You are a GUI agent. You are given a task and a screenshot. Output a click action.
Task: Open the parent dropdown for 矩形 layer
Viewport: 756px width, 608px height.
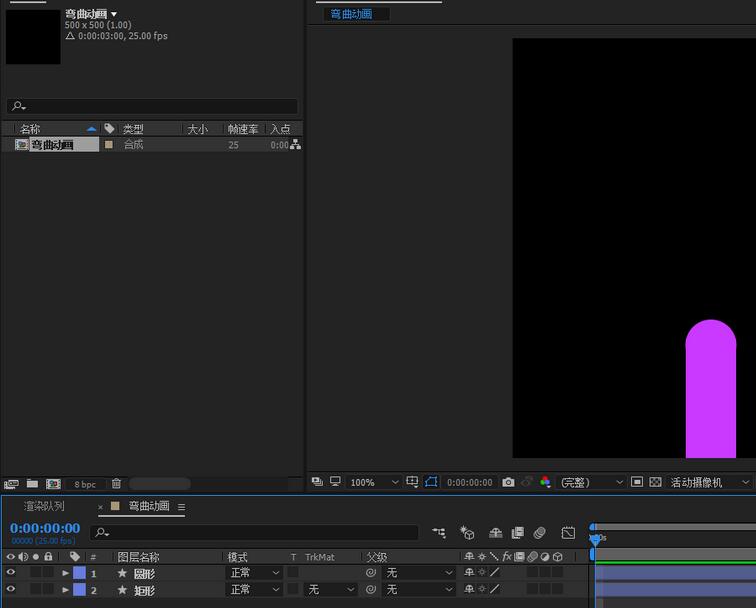tap(418, 590)
